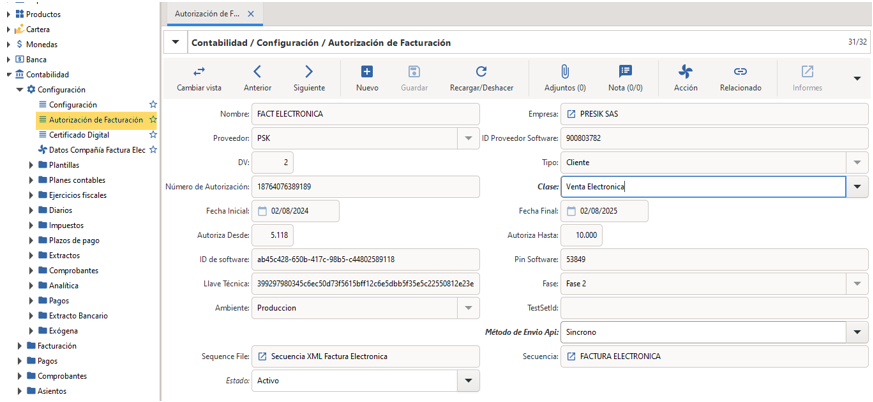Click the DV field with value 2

click(272, 163)
